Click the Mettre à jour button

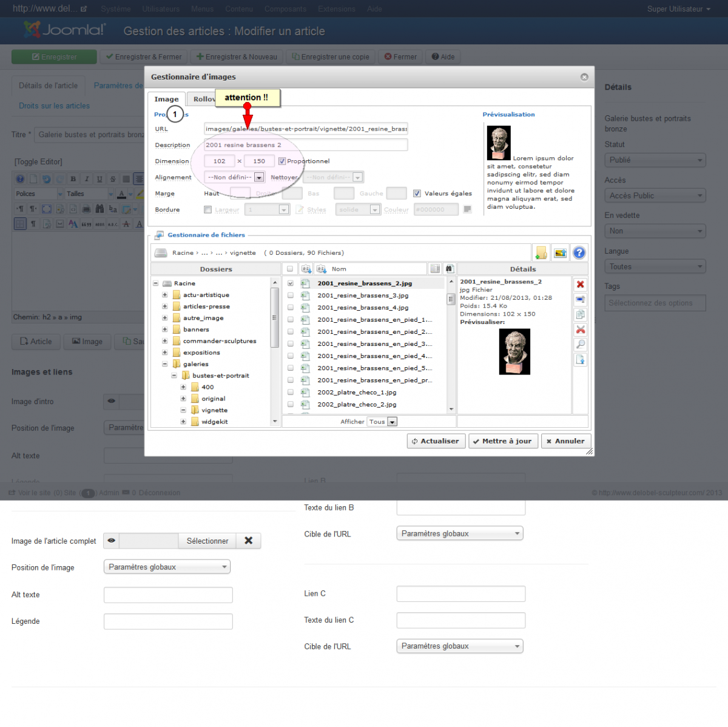502,441
